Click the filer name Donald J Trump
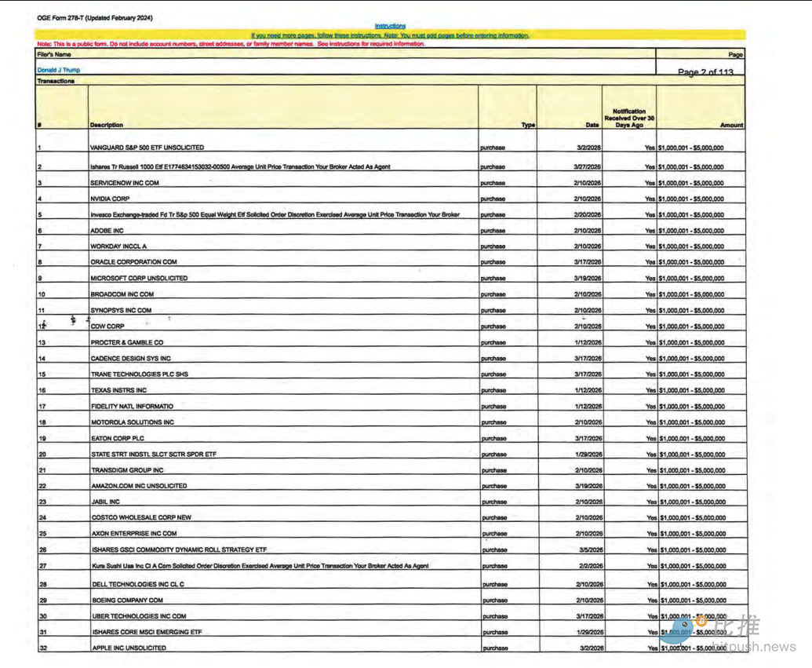 [x=59, y=70]
